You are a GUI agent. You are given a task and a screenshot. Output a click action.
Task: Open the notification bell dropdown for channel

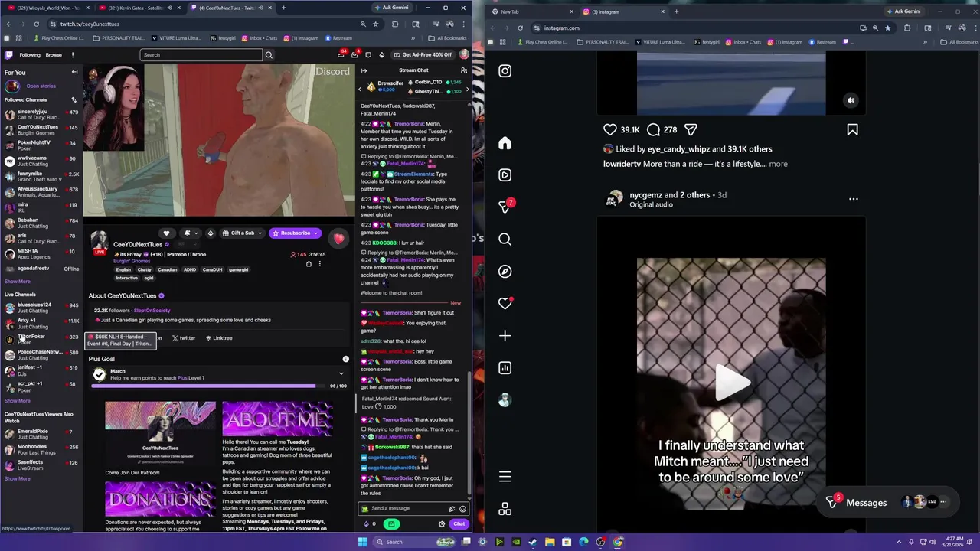pos(190,233)
